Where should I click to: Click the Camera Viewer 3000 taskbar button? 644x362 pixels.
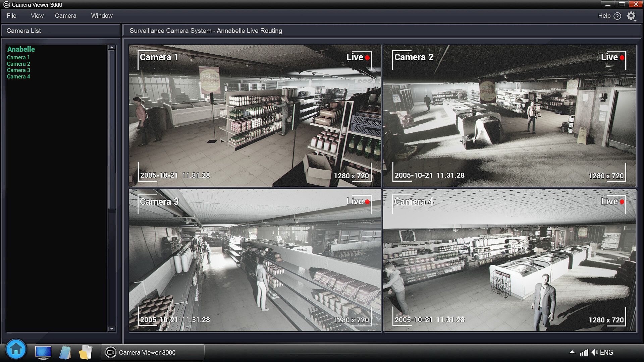tap(153, 352)
